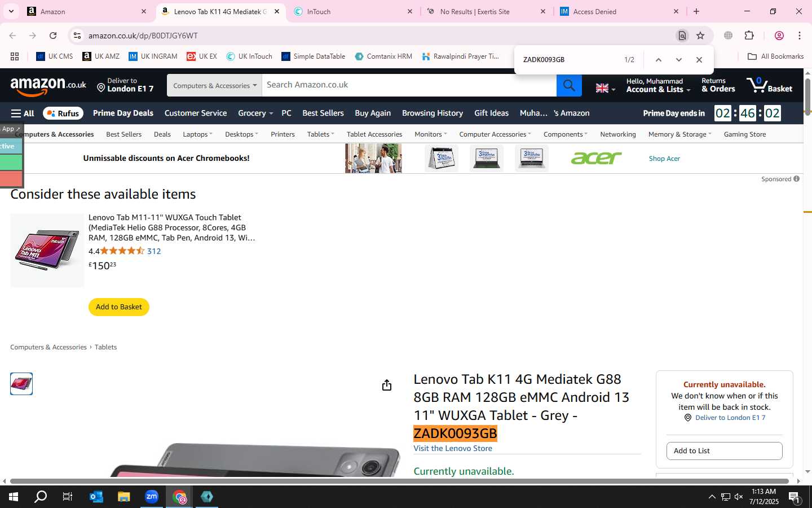
Task: Go to next find match arrow
Action: coord(679,60)
